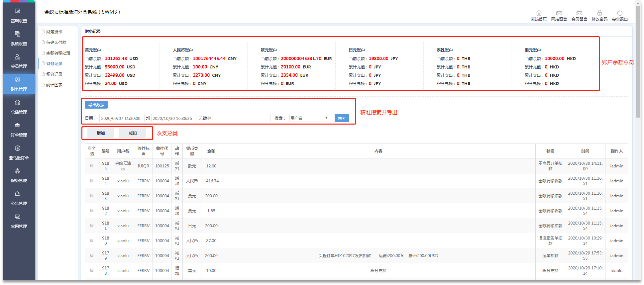Switch to the 减扣 tab
644x285 pixels.
(x=133, y=133)
